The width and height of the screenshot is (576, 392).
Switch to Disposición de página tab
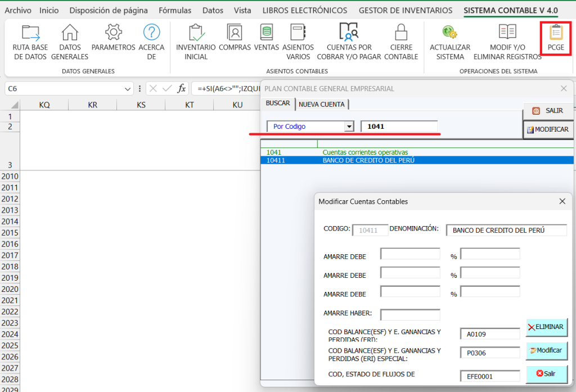[x=109, y=10]
